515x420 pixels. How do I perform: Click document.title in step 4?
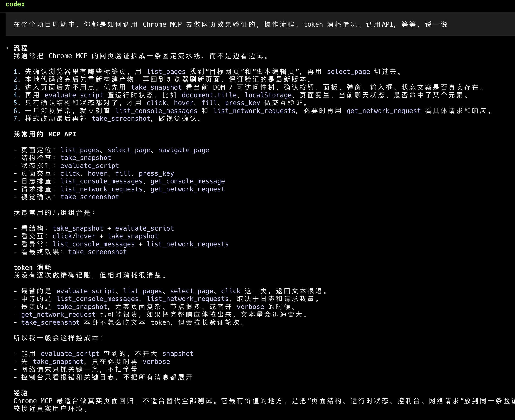(209, 95)
